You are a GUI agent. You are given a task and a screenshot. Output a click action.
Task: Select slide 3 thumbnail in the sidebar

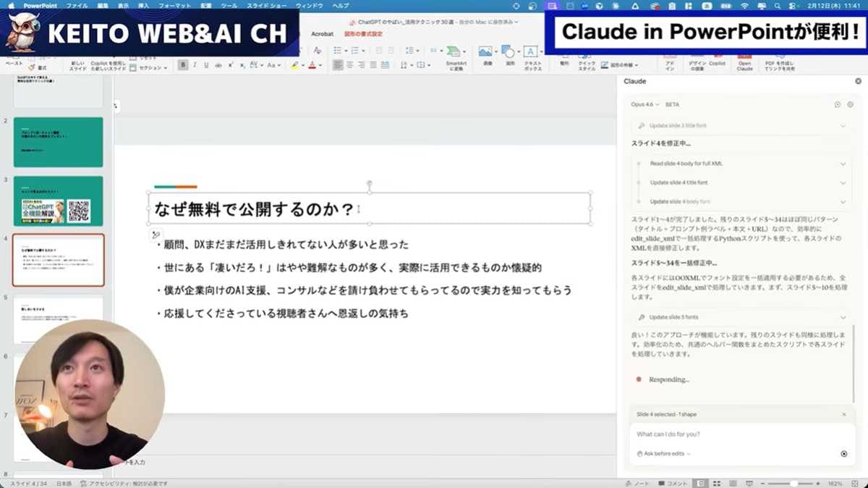pos(58,201)
